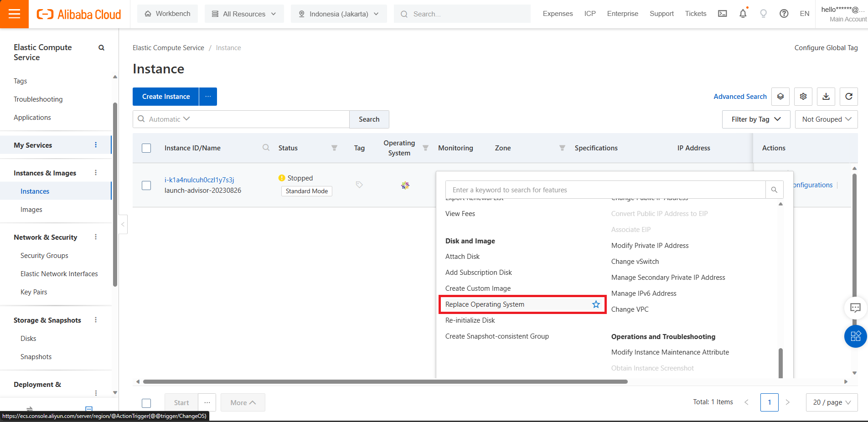
Task: Open more options beside Start button
Action: pos(207,402)
